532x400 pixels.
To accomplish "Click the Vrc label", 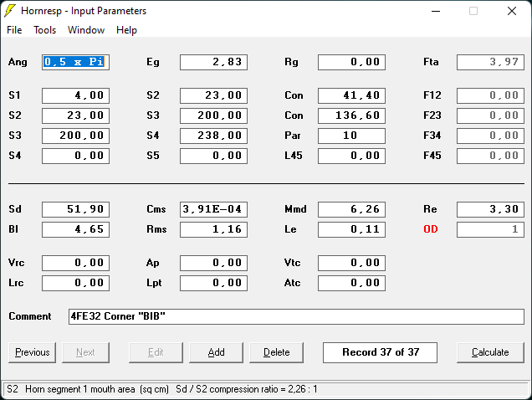I will click(16, 263).
